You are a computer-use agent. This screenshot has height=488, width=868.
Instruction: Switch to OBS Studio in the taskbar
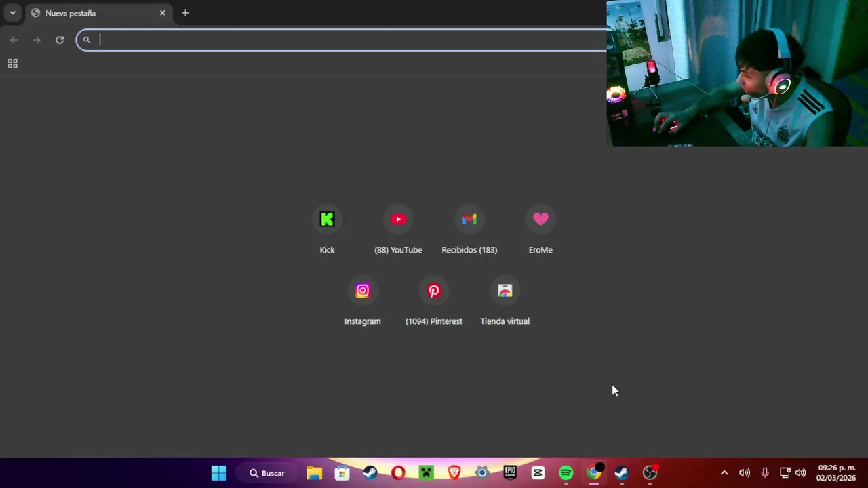[650, 473]
